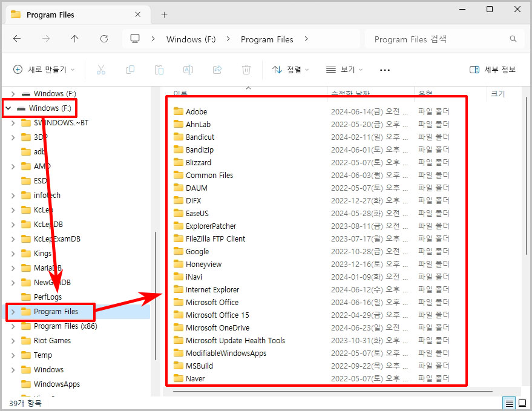Expand chevron after Program Files breadcrumb
This screenshot has height=411, width=532.
point(306,39)
